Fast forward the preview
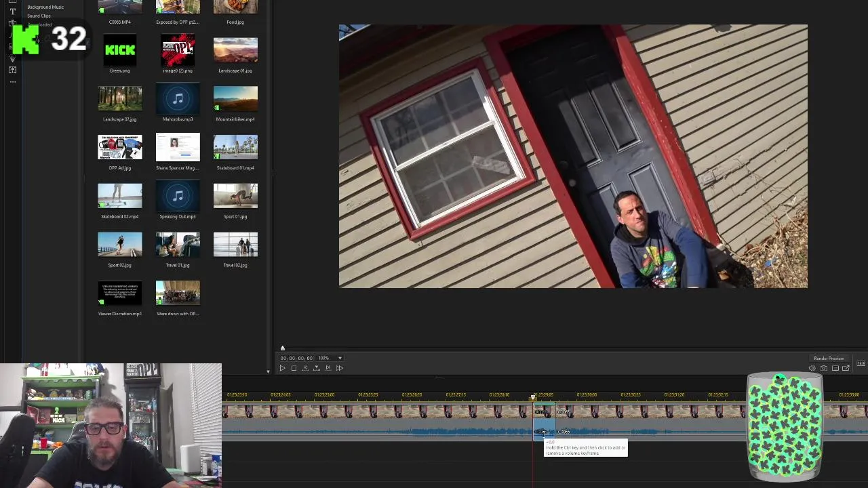The height and width of the screenshot is (488, 868). pos(340,368)
